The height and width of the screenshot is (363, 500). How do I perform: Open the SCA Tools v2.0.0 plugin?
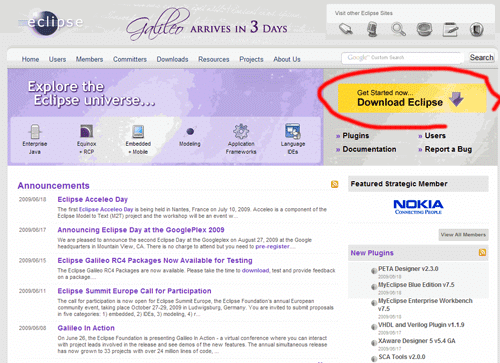click(402, 357)
